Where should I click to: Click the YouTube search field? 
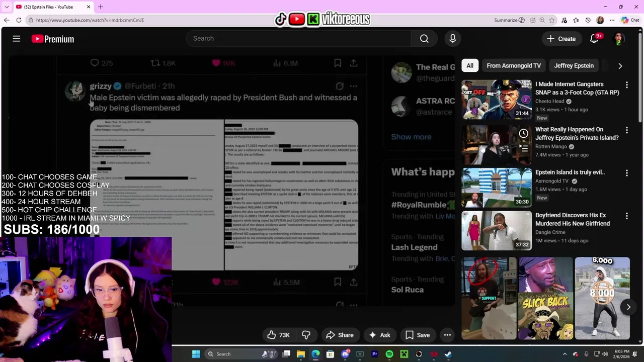click(x=299, y=38)
